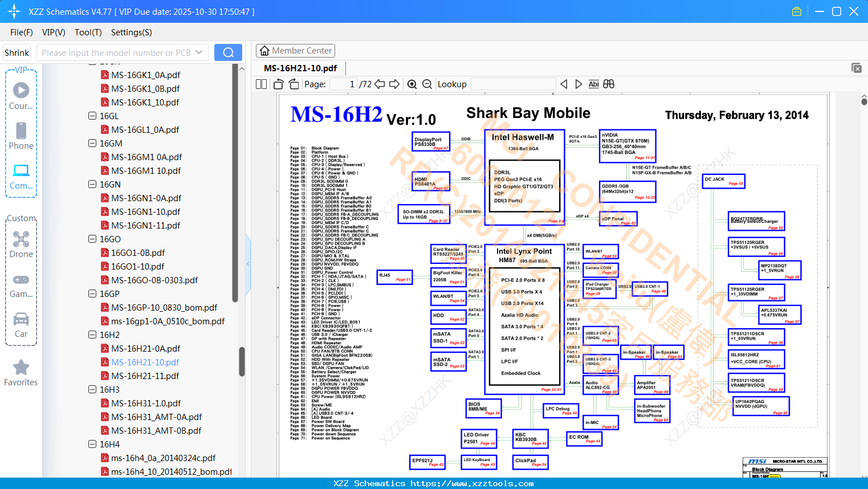Collapse the 16H4 folder
This screenshot has height=489, width=868.
(92, 444)
